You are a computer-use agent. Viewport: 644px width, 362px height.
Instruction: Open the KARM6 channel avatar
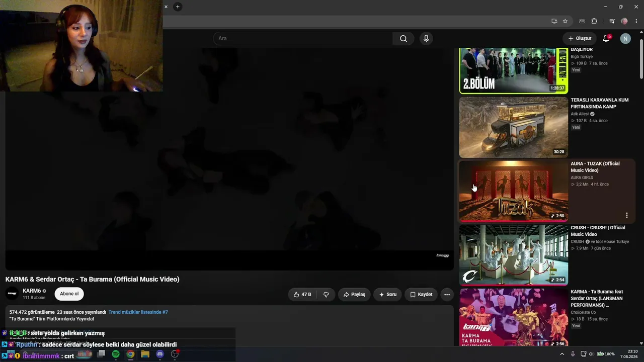(x=12, y=294)
